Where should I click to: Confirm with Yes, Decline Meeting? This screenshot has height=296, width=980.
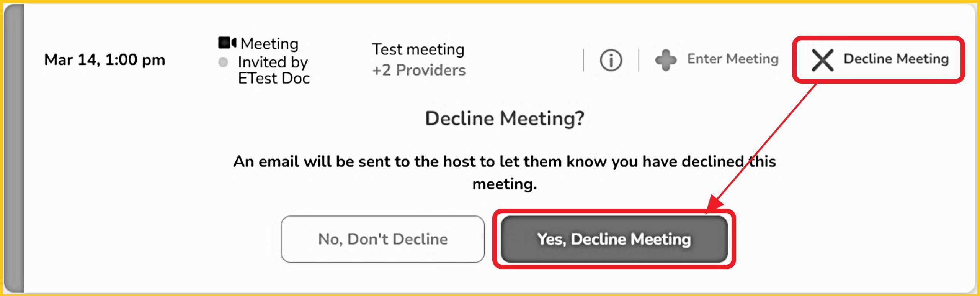(614, 239)
